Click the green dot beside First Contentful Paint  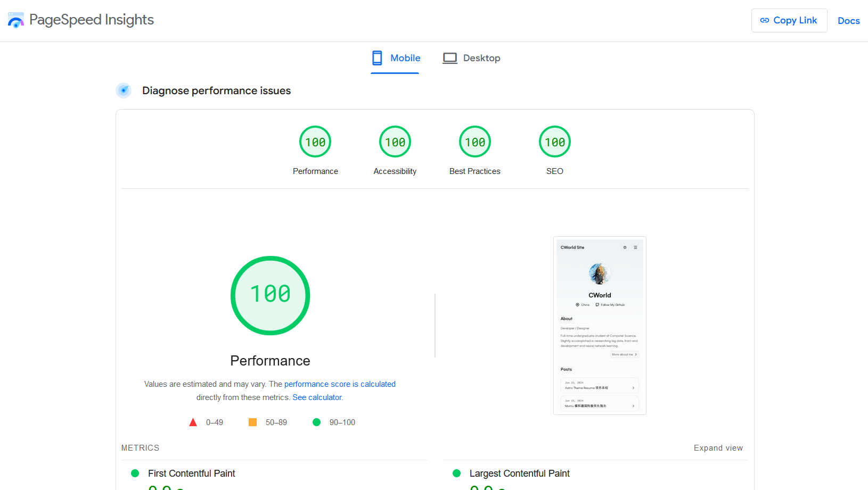[x=135, y=473]
